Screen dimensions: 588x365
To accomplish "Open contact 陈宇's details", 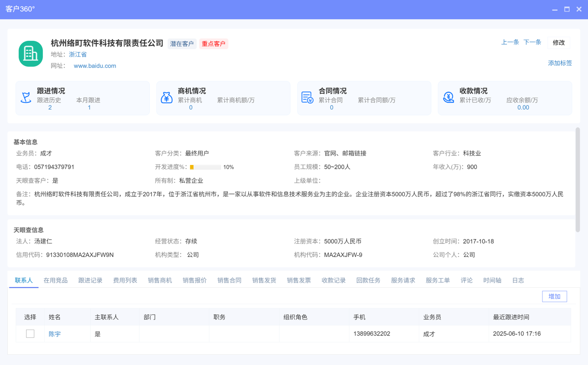I will tap(55, 333).
